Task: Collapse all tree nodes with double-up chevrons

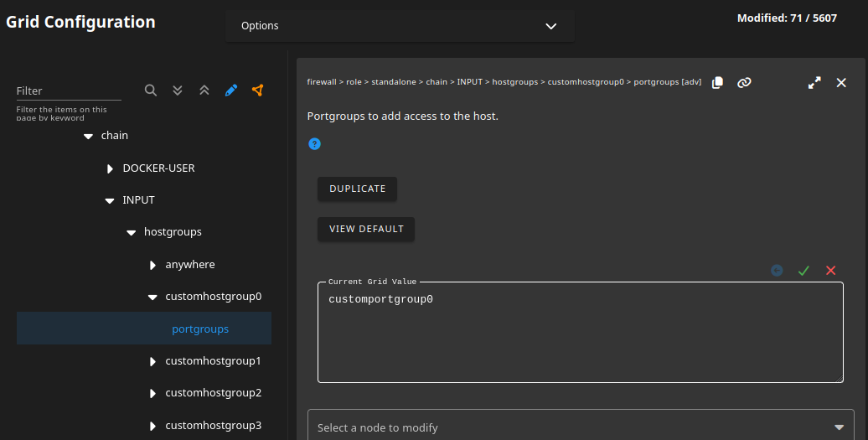Action: 204,91
